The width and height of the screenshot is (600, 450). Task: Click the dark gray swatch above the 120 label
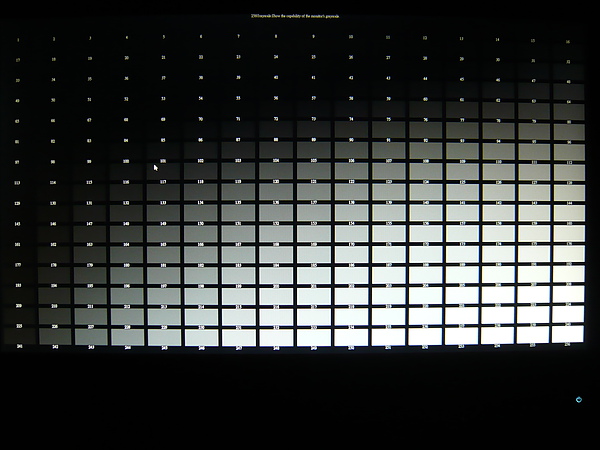click(x=276, y=171)
